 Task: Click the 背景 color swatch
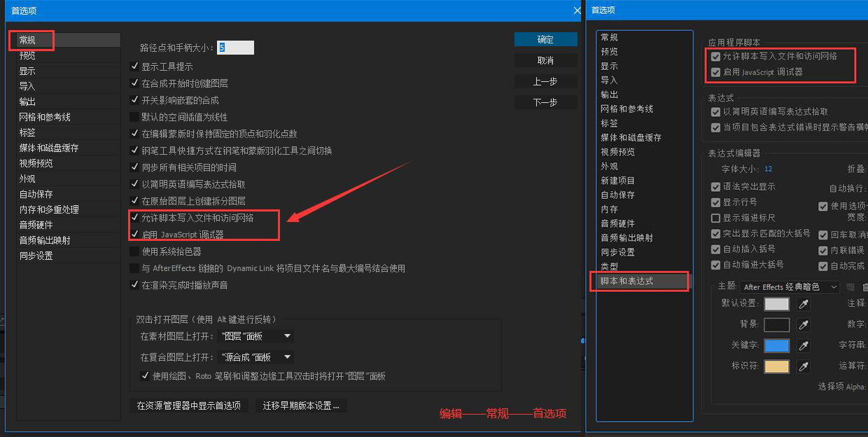[777, 325]
